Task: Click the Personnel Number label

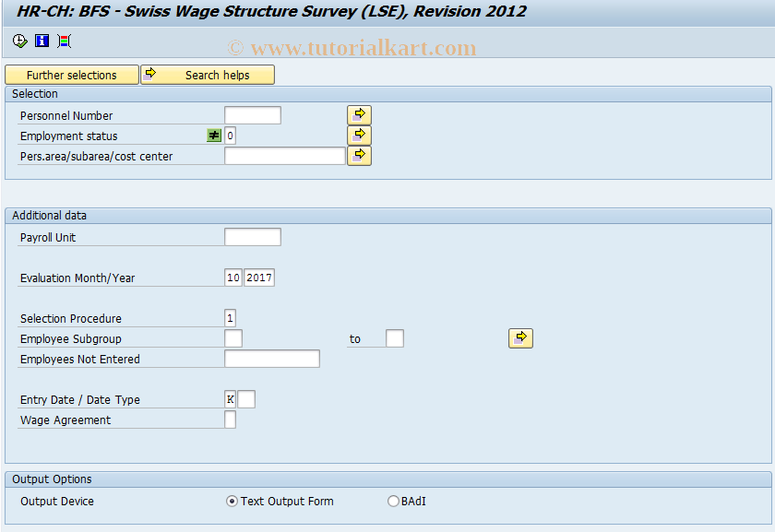Action: click(66, 116)
